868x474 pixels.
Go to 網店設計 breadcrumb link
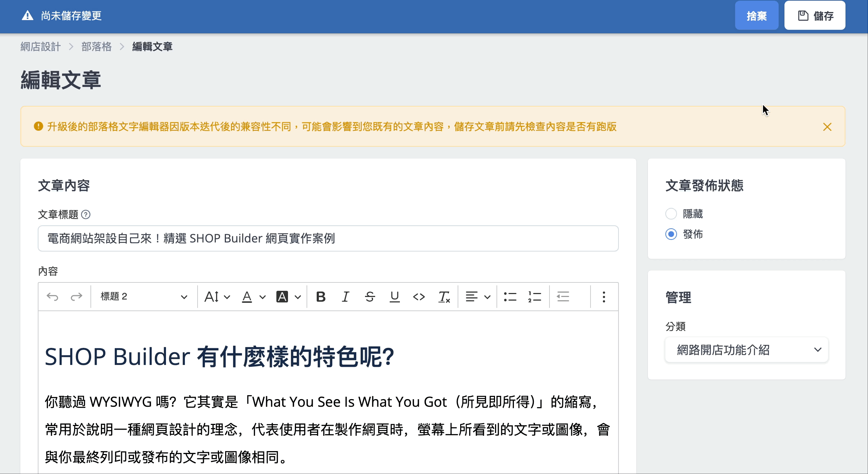pyautogui.click(x=41, y=47)
